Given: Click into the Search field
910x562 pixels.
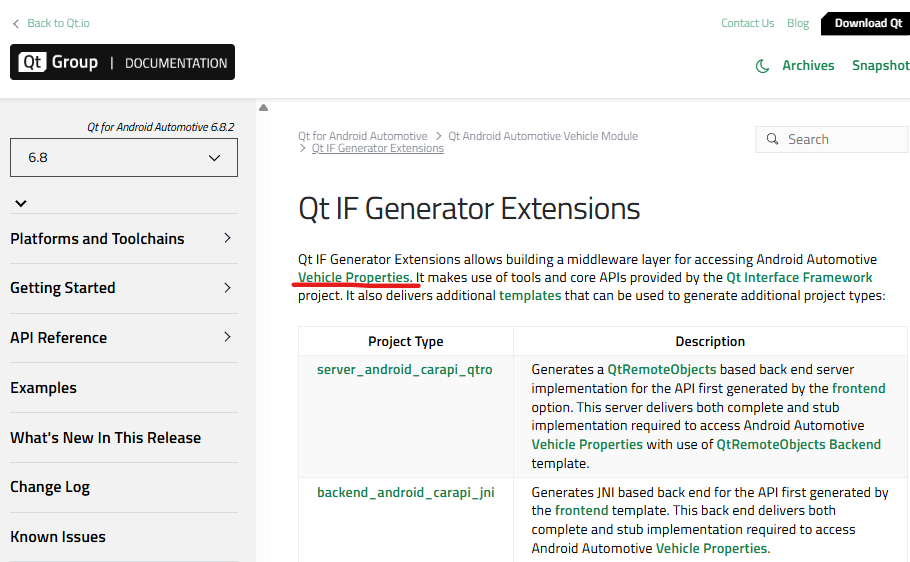Looking at the screenshot, I should click(833, 139).
